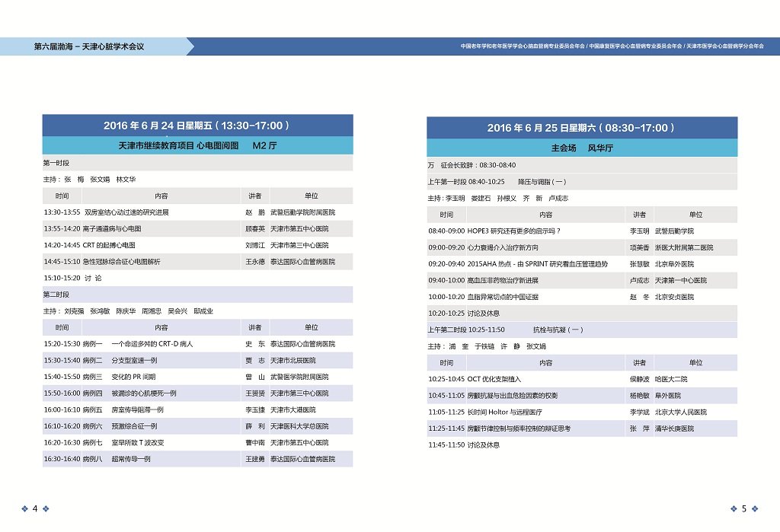Click the "第一时段" section row

pyautogui.click(x=197, y=163)
